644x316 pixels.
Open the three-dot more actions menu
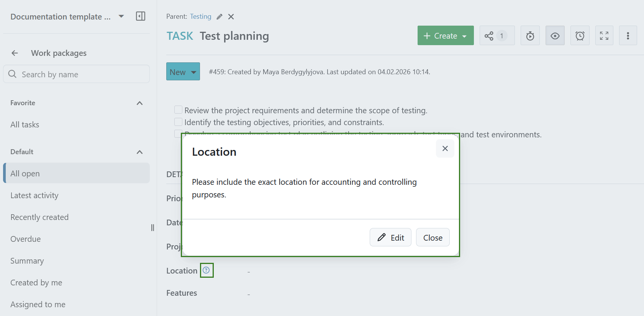click(x=628, y=36)
